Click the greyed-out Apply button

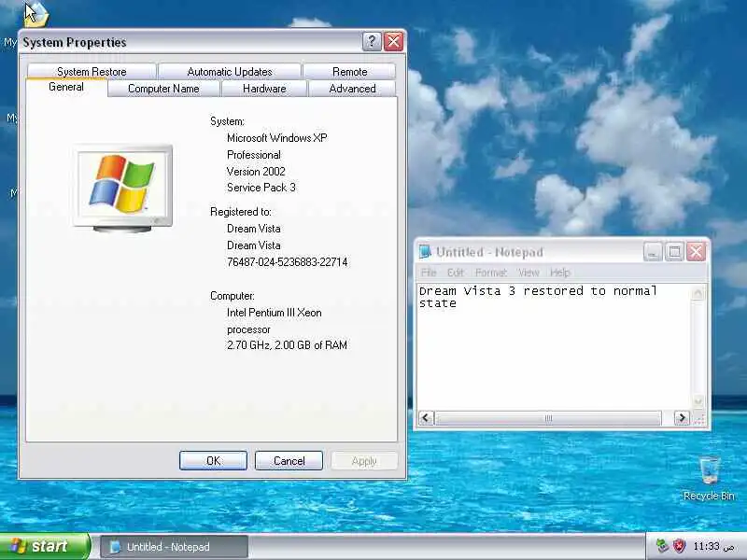click(364, 460)
